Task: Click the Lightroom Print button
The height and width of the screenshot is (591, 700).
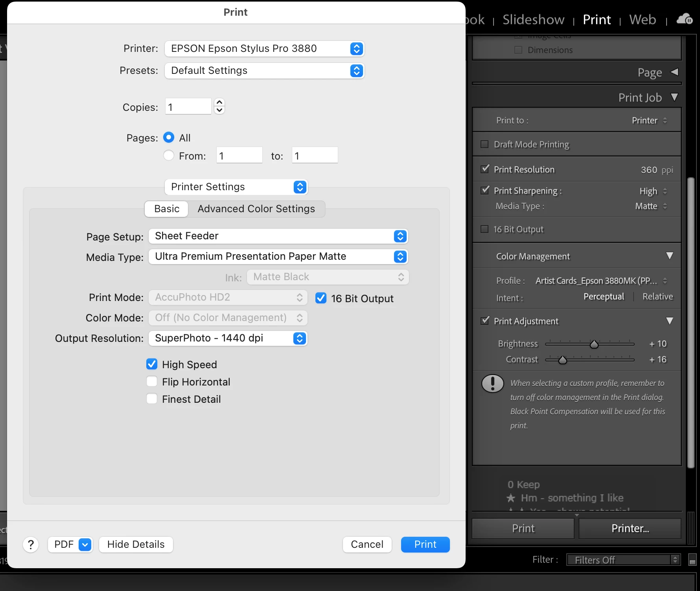Action: click(x=523, y=529)
